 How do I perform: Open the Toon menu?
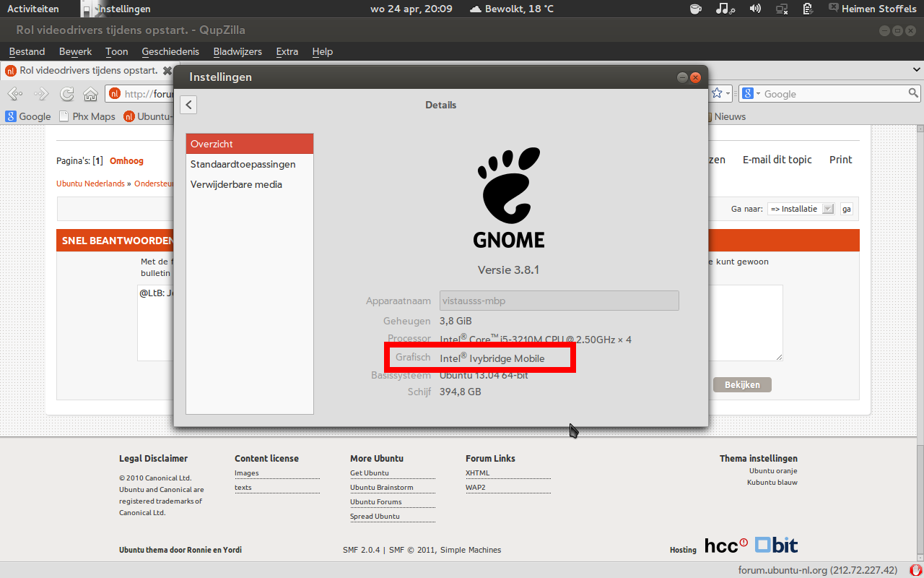tap(116, 51)
